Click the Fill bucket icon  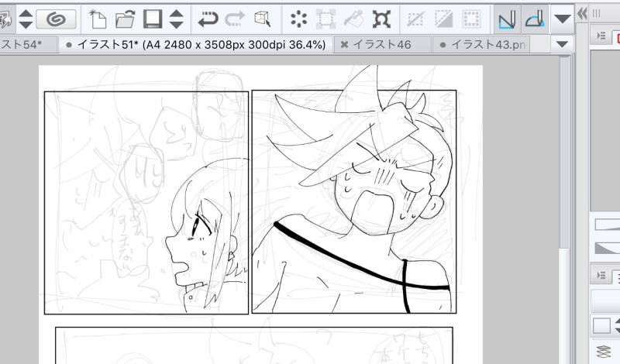[x=353, y=19]
